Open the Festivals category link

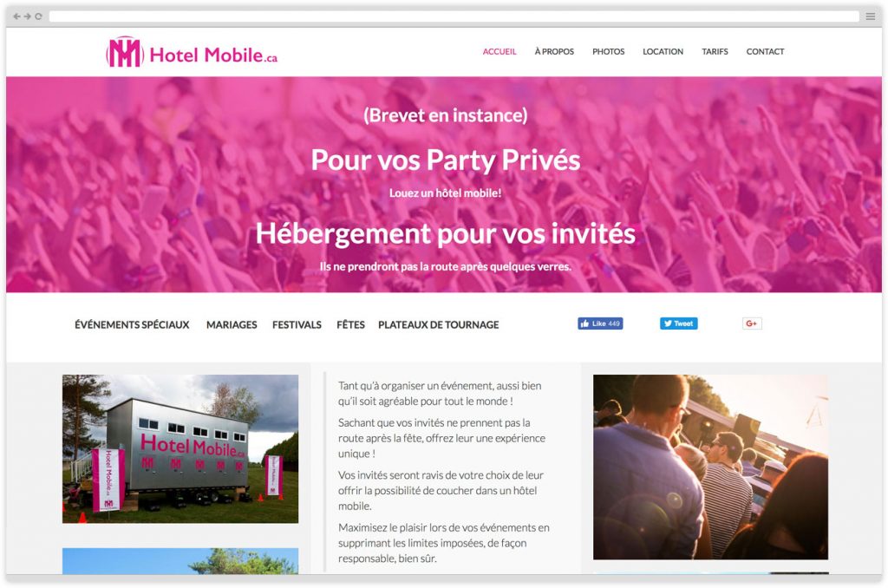(297, 324)
